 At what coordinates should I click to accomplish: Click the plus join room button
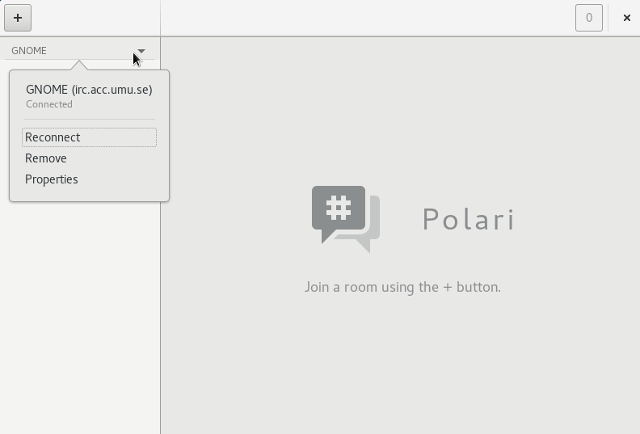[x=18, y=18]
